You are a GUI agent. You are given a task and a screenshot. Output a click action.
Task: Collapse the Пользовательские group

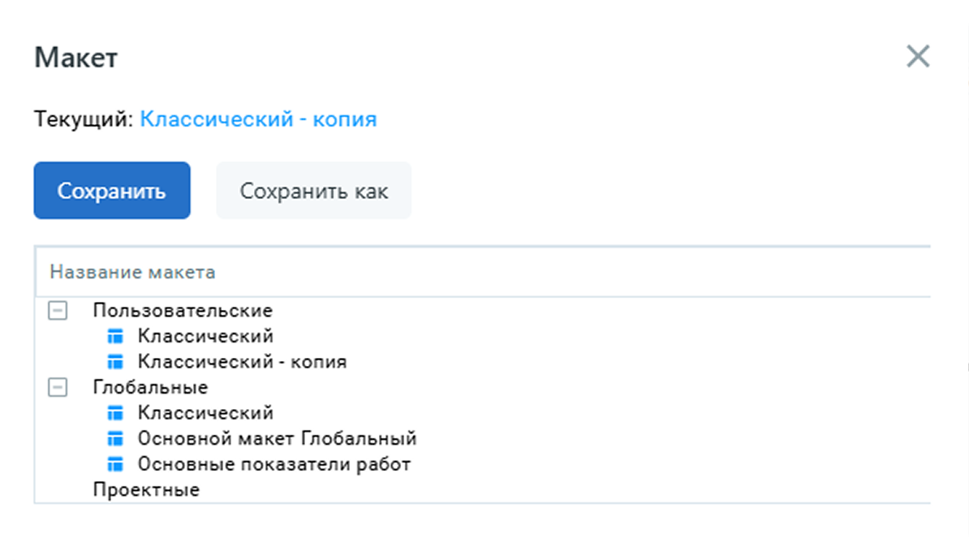57,310
